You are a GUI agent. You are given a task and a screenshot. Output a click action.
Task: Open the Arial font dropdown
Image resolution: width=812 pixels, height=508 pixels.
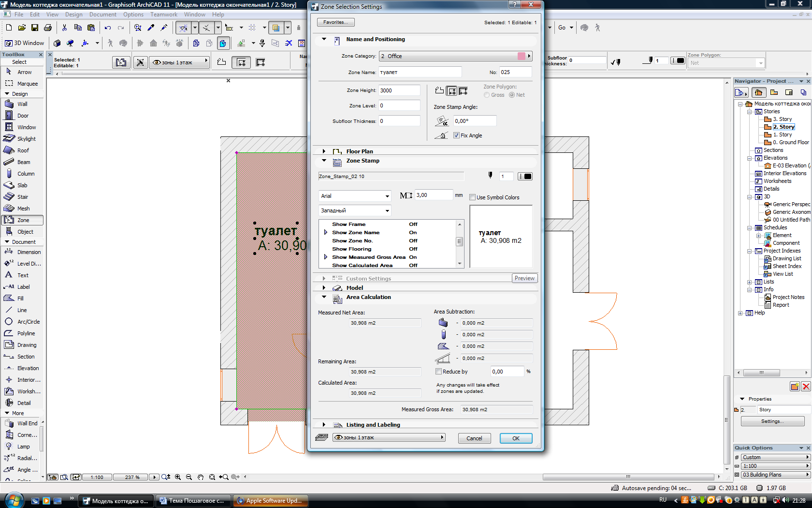[355, 196]
